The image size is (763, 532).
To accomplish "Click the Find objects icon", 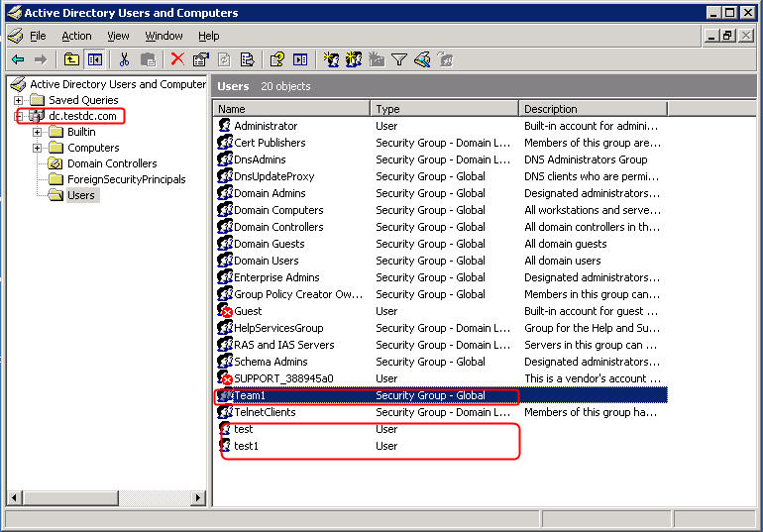I will tap(422, 59).
